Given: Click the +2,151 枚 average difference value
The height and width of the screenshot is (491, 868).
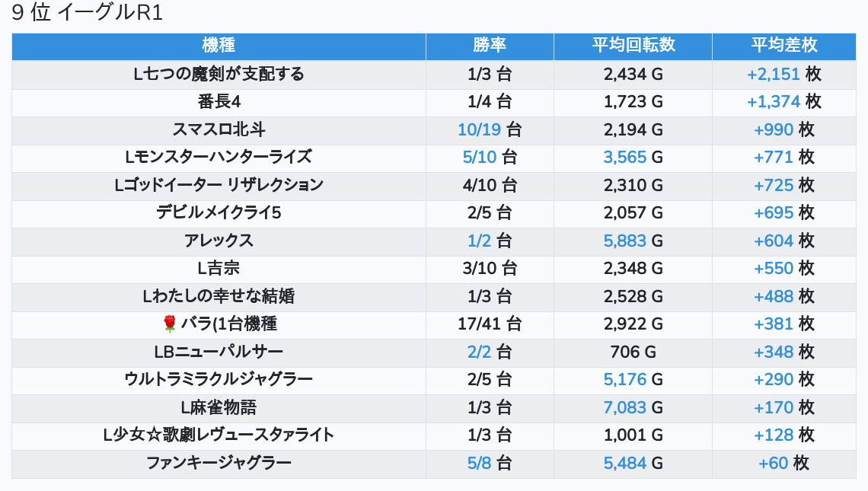Looking at the screenshot, I should coord(783,74).
